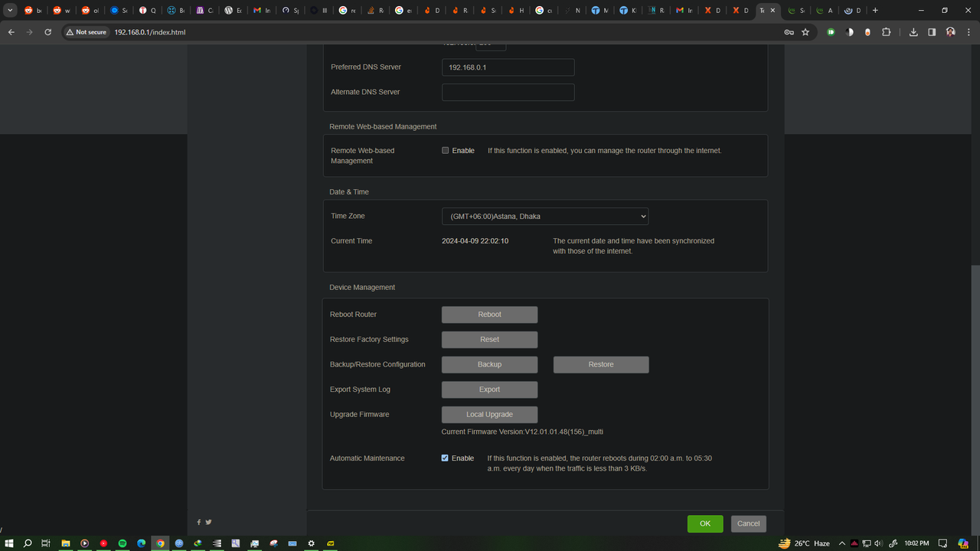Click the Facebook icon in page footer

pyautogui.click(x=199, y=522)
